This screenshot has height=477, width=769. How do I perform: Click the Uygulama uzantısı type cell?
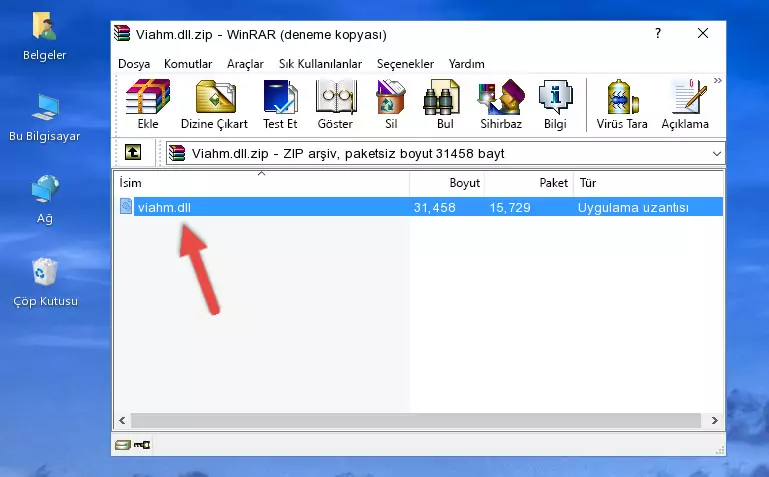[x=633, y=207]
